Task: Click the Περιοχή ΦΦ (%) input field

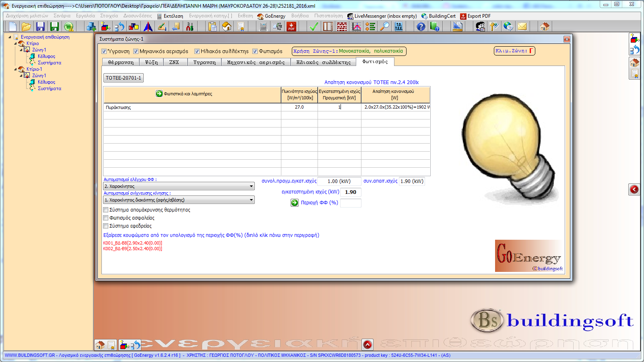Action: 351,203
